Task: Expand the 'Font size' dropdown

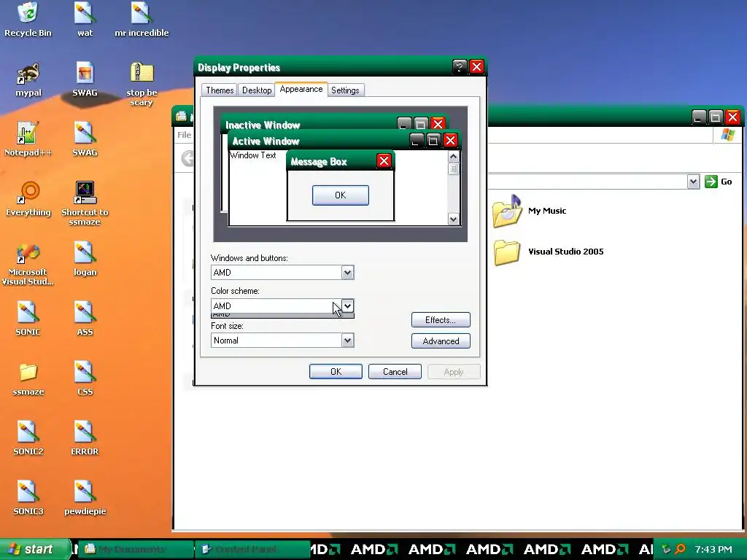Action: pyautogui.click(x=347, y=340)
